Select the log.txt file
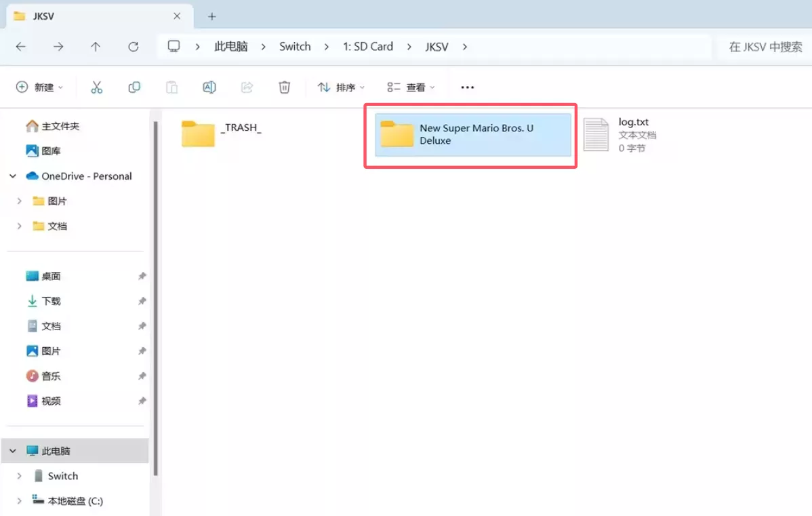The width and height of the screenshot is (812, 516). tap(616, 134)
